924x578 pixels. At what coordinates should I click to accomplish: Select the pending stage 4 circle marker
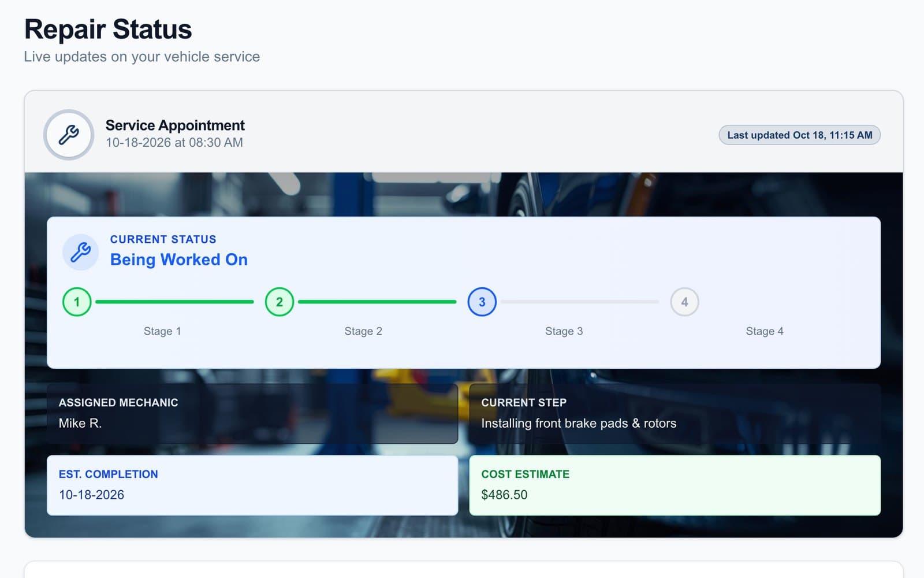pos(684,302)
